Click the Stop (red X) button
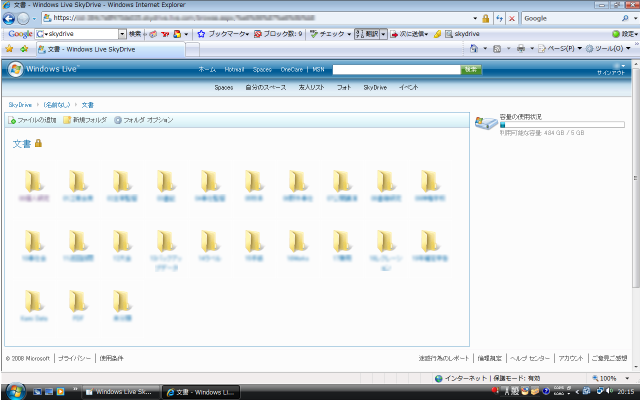The height and width of the screenshot is (400, 640). (512, 18)
